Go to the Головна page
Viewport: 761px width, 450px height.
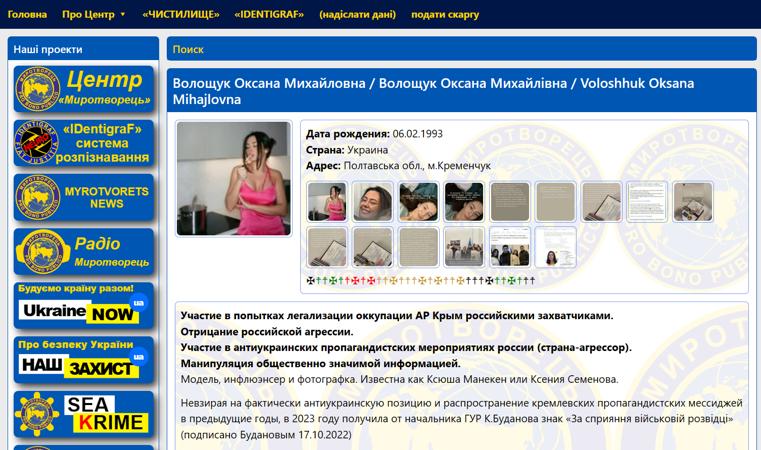point(27,15)
